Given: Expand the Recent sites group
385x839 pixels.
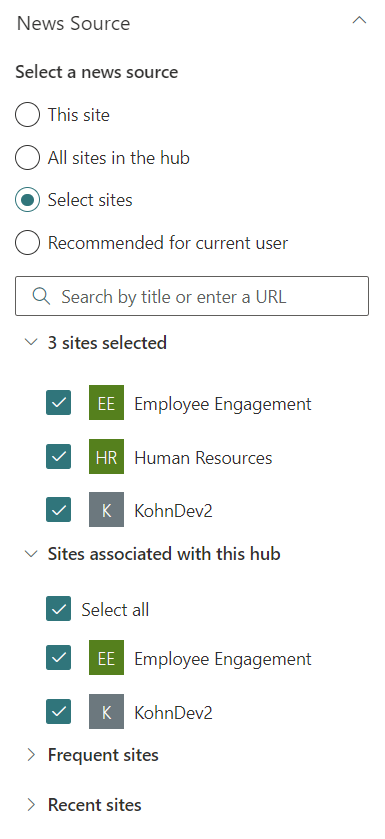Looking at the screenshot, I should tap(32, 805).
